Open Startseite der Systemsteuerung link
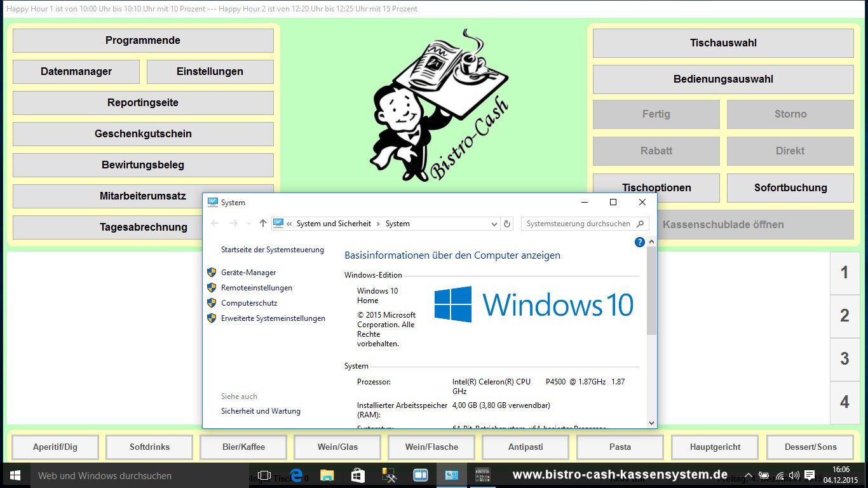 click(273, 250)
